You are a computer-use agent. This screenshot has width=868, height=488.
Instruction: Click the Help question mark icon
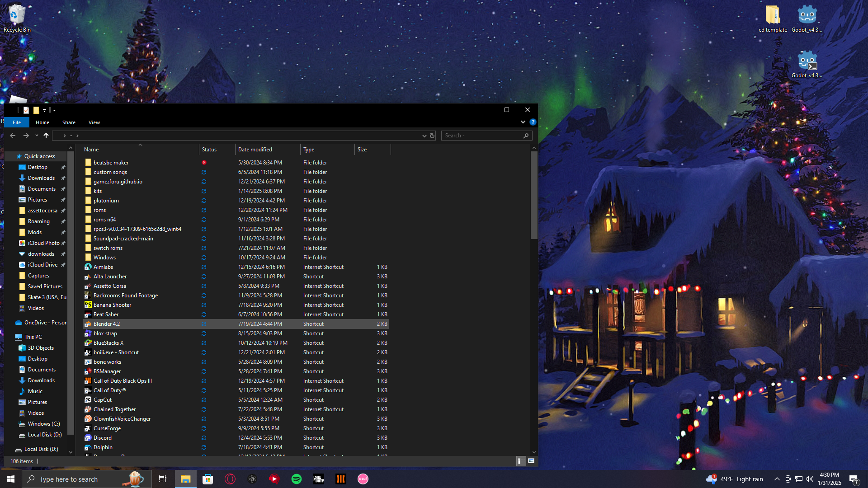click(533, 122)
